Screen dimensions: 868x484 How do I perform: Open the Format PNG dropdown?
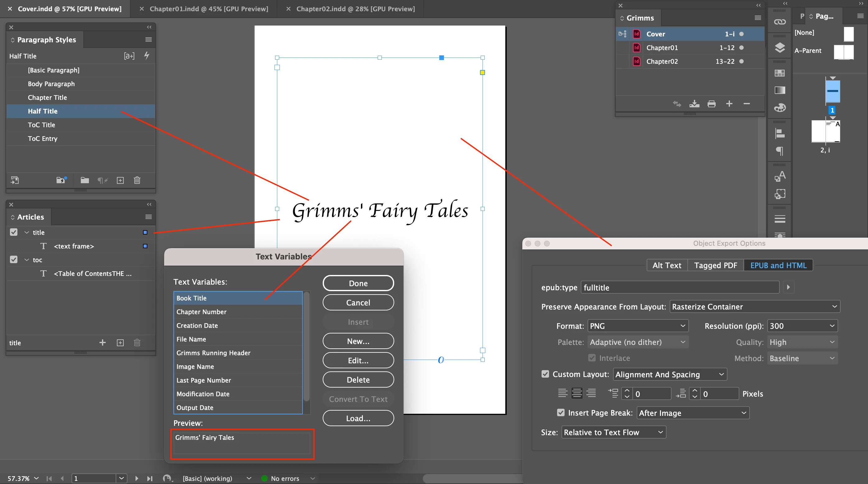pos(638,326)
